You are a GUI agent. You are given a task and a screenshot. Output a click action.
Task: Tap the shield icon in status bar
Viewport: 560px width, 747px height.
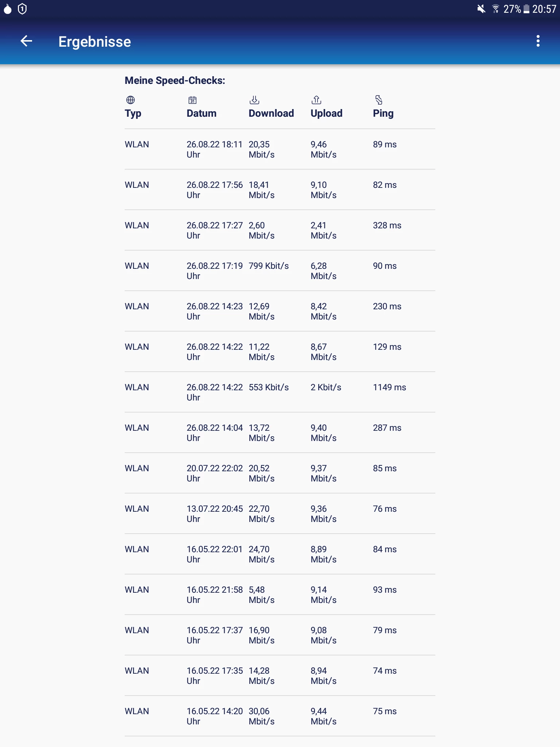(x=23, y=9)
